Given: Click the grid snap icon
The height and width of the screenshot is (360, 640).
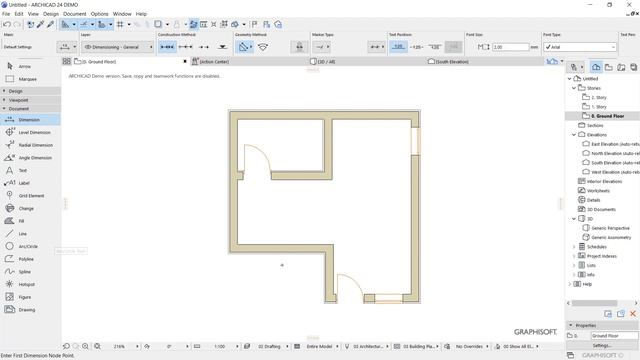Looking at the screenshot, I should (120, 24).
